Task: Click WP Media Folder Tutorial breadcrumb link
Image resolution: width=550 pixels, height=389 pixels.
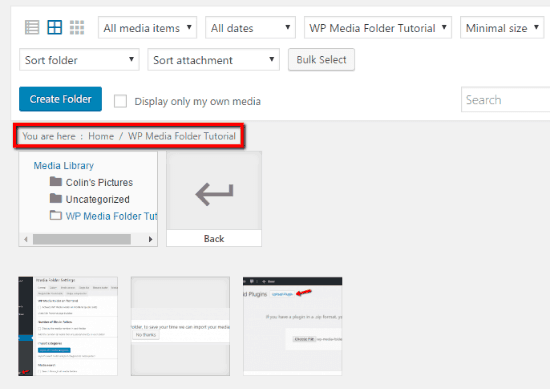Action: (x=182, y=136)
